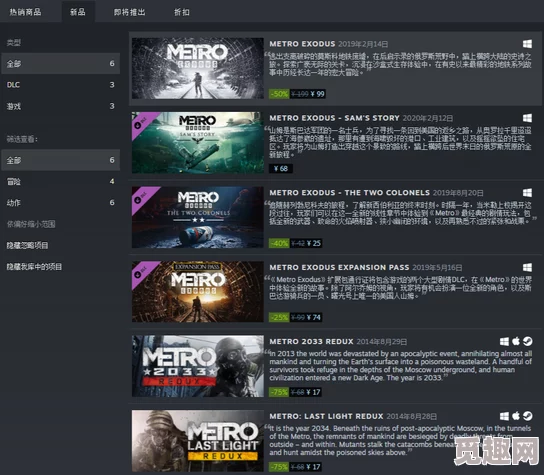Click Windows icon on Sam's Story row
Image resolution: width=544 pixels, height=475 pixels.
(527, 118)
